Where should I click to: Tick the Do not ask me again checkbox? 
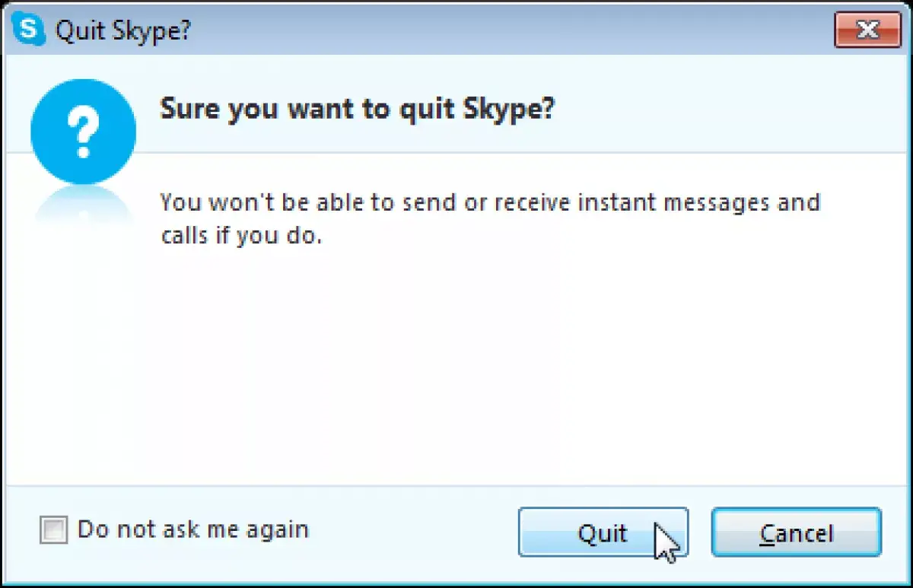click(53, 530)
